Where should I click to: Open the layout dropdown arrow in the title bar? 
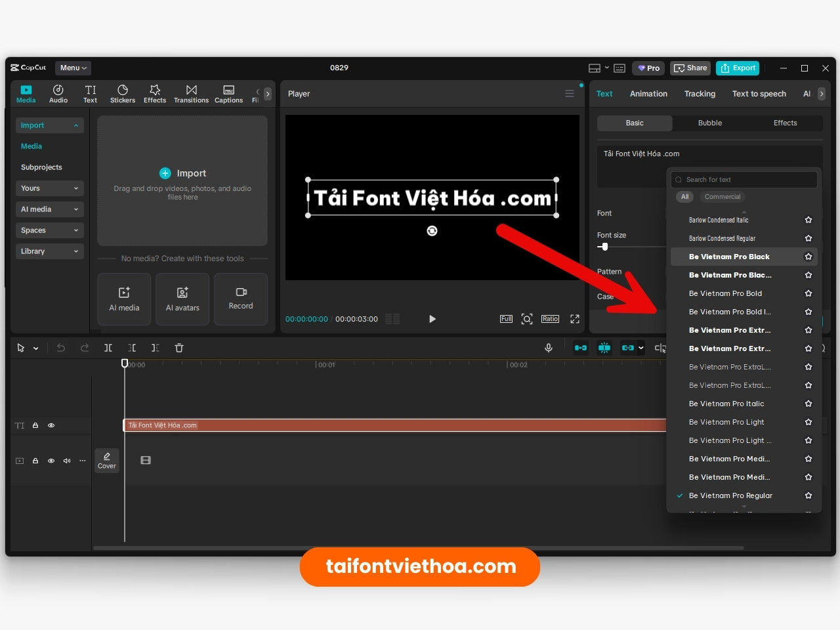[607, 68]
